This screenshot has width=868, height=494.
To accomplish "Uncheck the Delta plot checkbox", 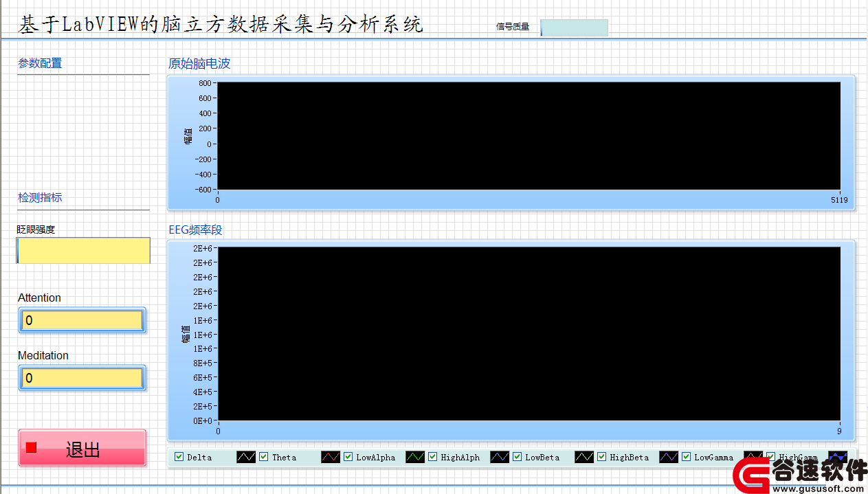I will [179, 457].
